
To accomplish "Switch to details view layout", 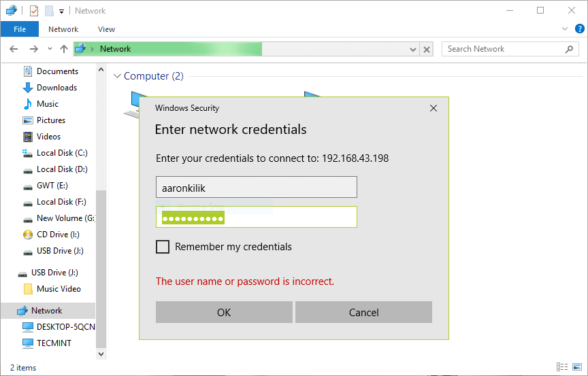I will coord(561,367).
